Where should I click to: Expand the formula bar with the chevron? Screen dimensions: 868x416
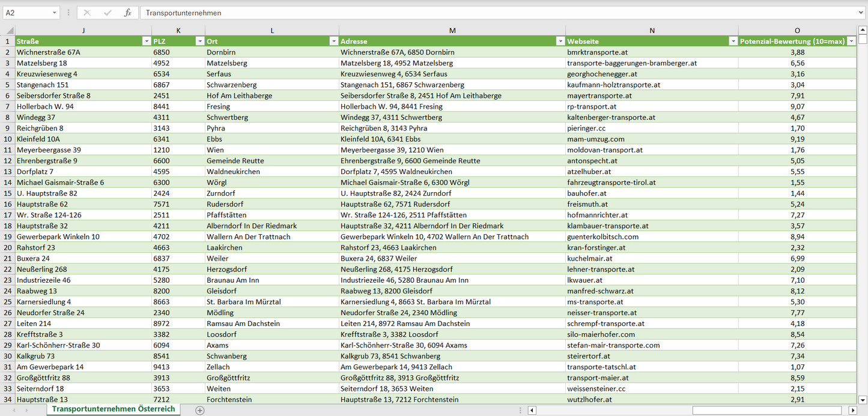coord(861,13)
